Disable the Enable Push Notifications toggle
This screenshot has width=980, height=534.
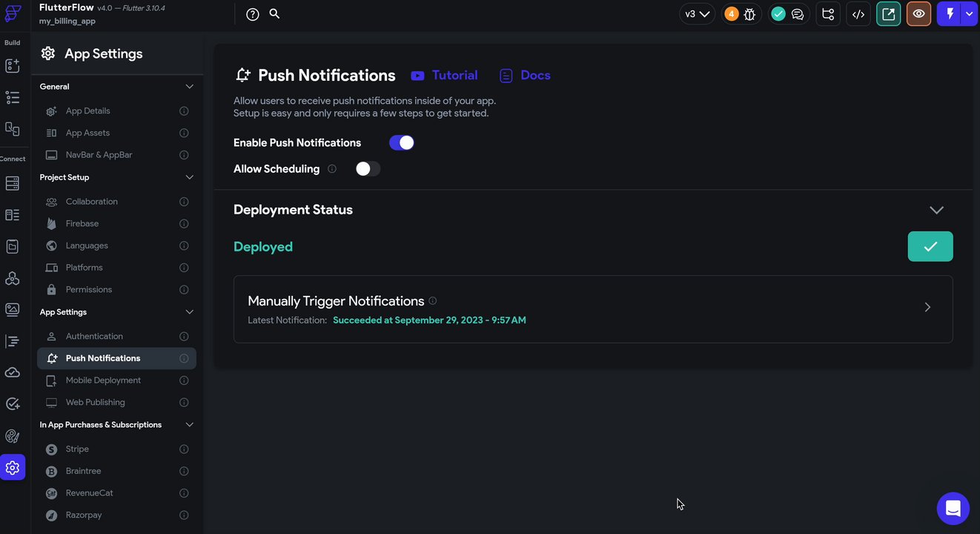pos(402,142)
